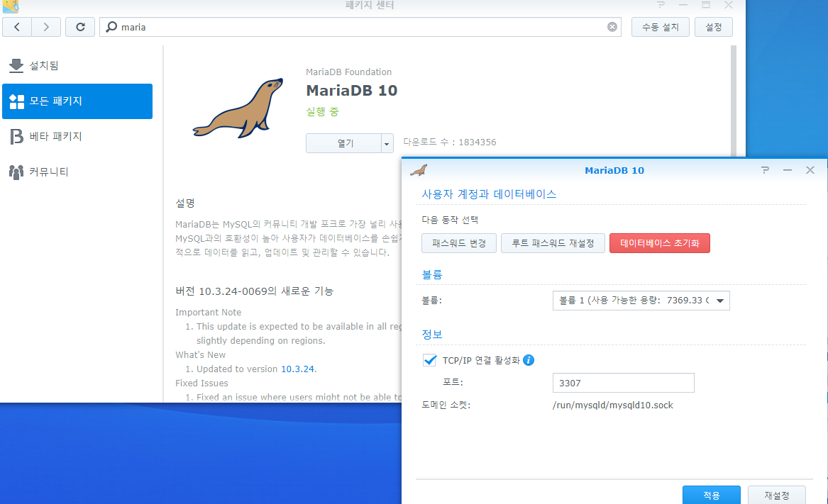Screen dimensions: 828x504
Task: Click the 다운로드 수 : 1834356 text
Action: 450,142
